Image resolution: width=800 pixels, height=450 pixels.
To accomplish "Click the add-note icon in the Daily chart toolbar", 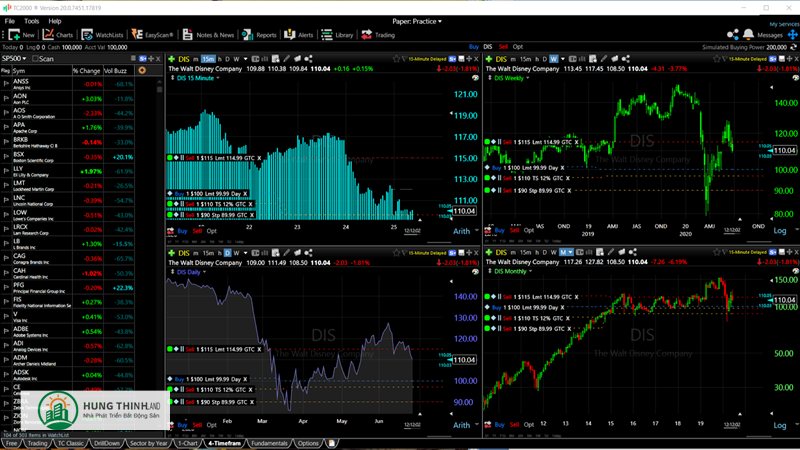I will [276, 253].
